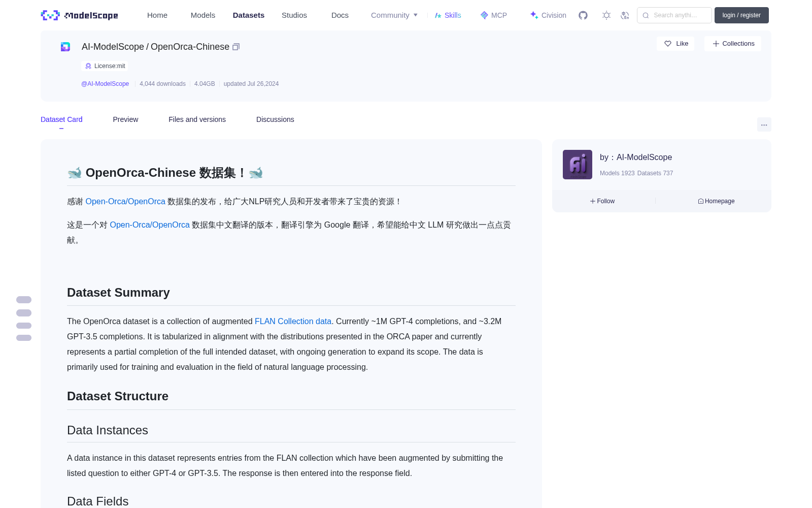Click the AI-ModelScope dataset avatar icon
This screenshot has height=508, width=812.
[x=65, y=47]
